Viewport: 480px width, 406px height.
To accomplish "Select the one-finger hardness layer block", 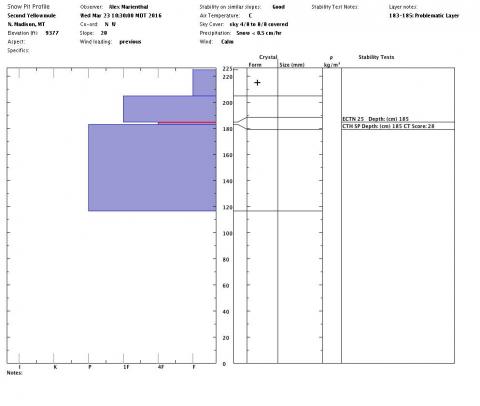I will (170, 109).
